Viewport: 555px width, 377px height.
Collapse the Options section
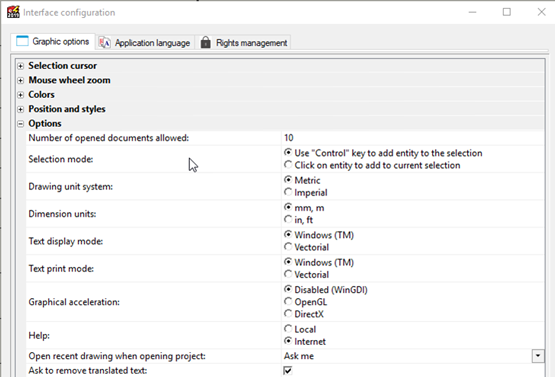coord(21,124)
